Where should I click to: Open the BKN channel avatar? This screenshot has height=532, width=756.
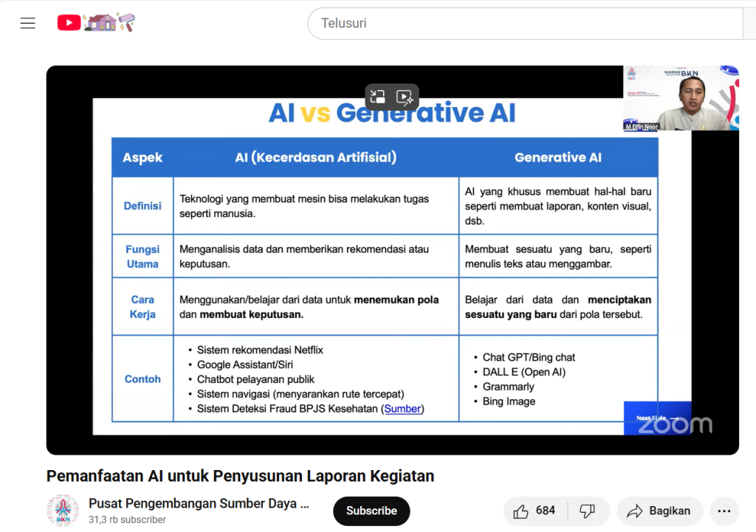[x=63, y=511]
